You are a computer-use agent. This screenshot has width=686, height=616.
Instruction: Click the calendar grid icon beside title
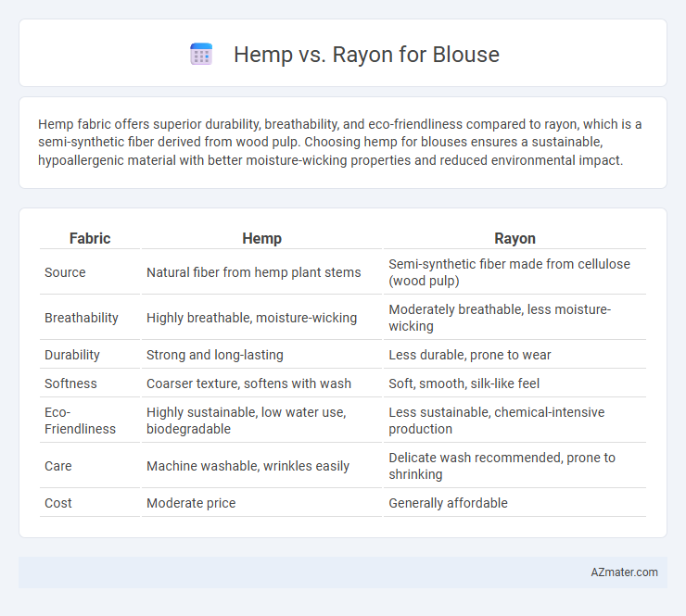click(201, 55)
